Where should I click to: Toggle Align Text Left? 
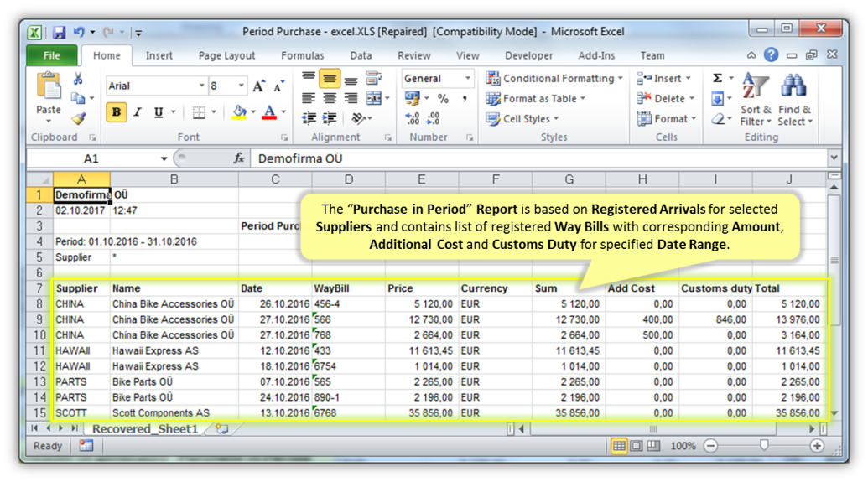309,99
